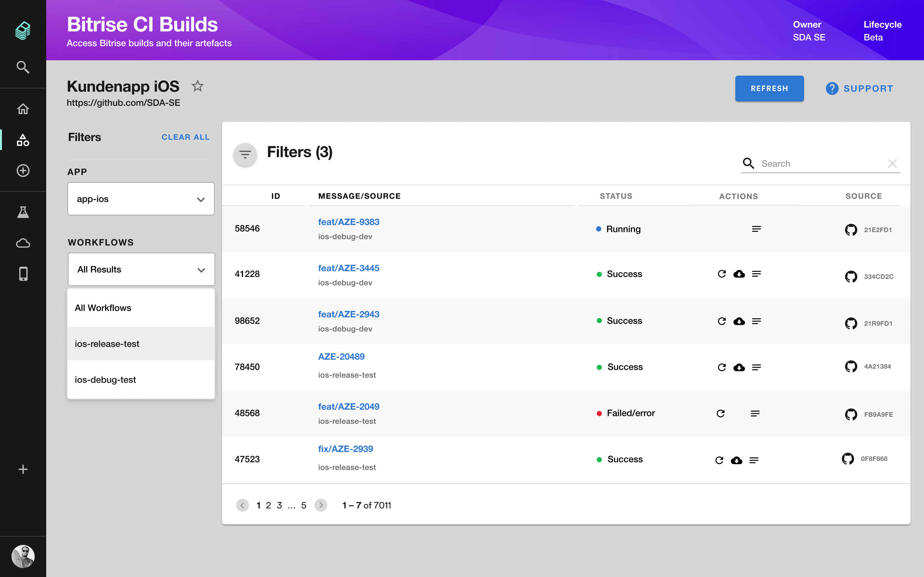The width and height of the screenshot is (924, 577).
Task: Open the feat/AZE-2943 build link
Action: [348, 314]
